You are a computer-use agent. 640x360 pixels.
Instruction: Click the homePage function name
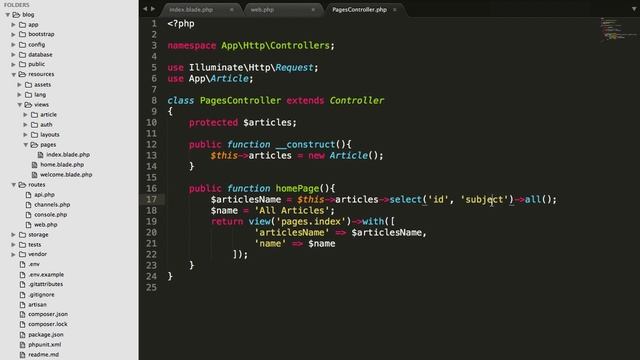[297, 189]
